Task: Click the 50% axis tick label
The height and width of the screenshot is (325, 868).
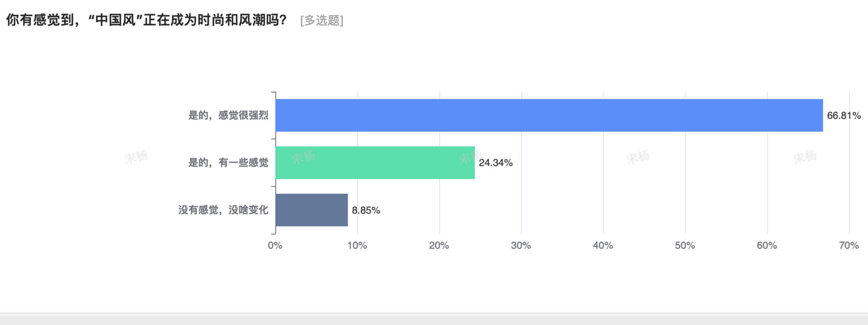Action: pyautogui.click(x=685, y=245)
